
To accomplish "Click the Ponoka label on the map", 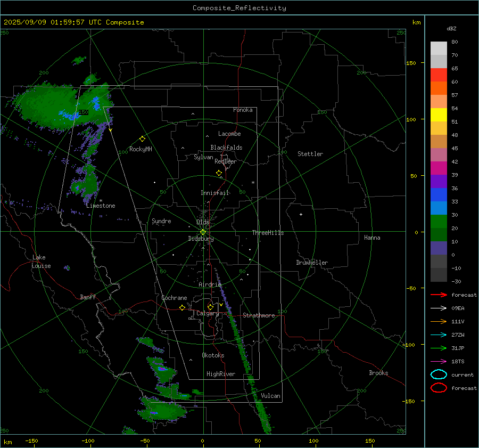I will point(243,110).
